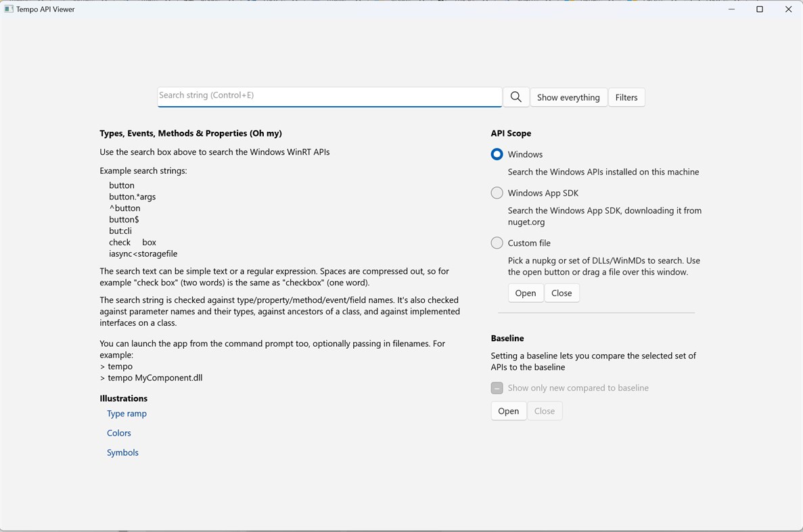803x532 pixels.
Task: Click the API Scope section heading
Action: tap(511, 133)
